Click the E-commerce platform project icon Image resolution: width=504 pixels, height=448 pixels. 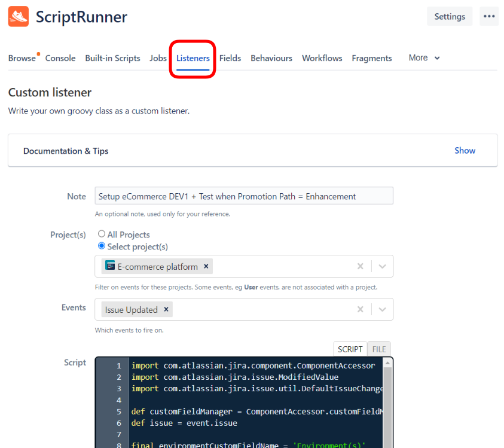pyautogui.click(x=110, y=266)
